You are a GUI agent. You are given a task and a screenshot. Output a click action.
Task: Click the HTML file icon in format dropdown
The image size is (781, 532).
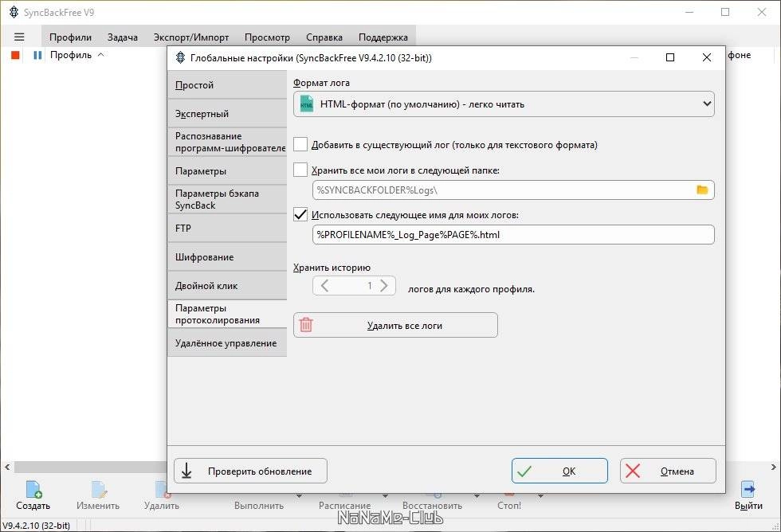click(x=306, y=104)
